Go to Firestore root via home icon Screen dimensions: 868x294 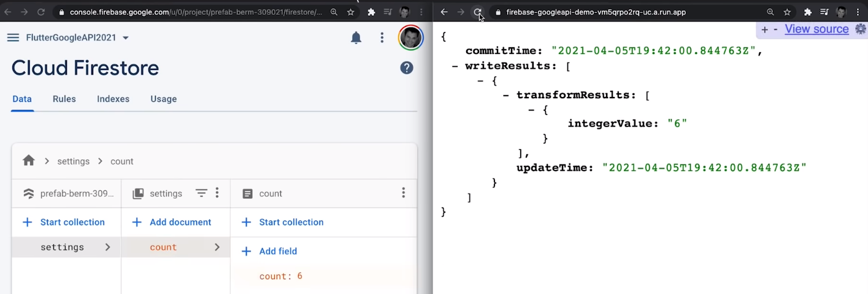(x=28, y=161)
